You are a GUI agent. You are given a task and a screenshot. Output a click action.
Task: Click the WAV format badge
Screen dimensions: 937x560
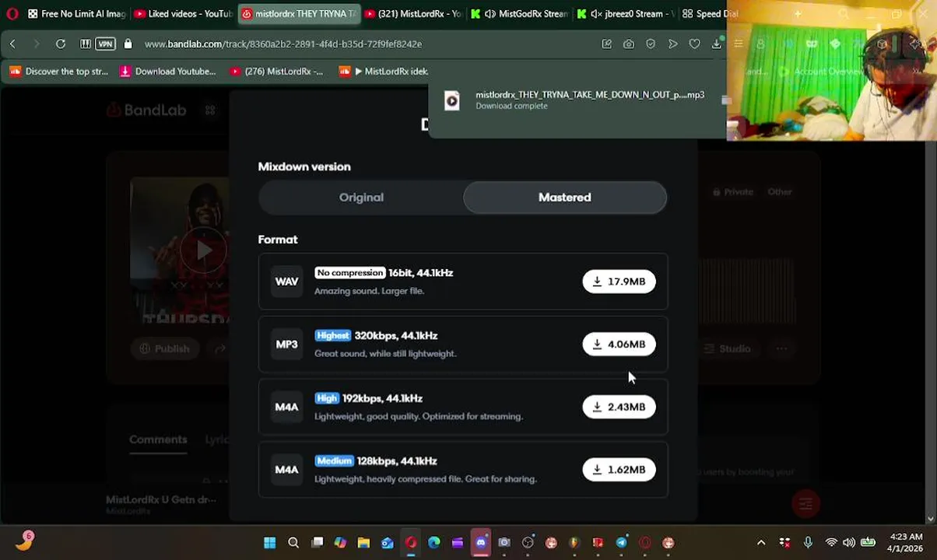[x=286, y=282]
